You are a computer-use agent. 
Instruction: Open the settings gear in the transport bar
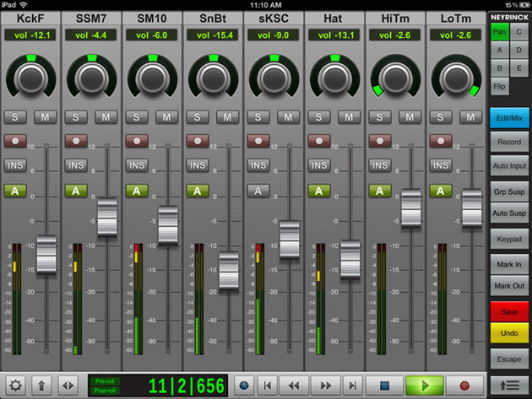[15, 386]
